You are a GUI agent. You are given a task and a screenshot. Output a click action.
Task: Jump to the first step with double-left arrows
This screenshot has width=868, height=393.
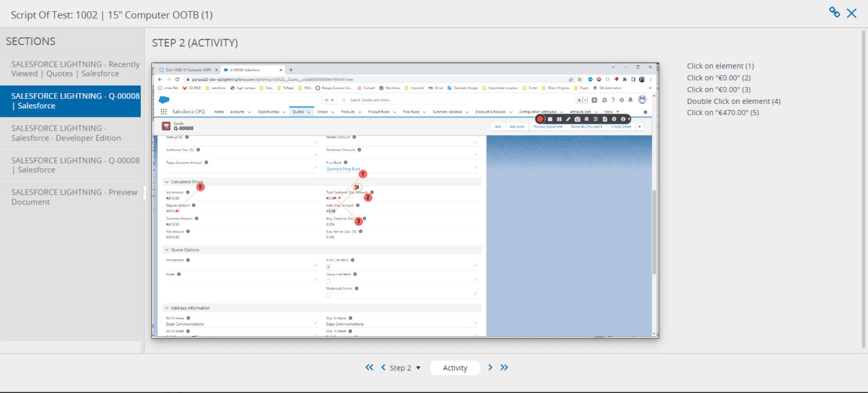click(x=370, y=368)
